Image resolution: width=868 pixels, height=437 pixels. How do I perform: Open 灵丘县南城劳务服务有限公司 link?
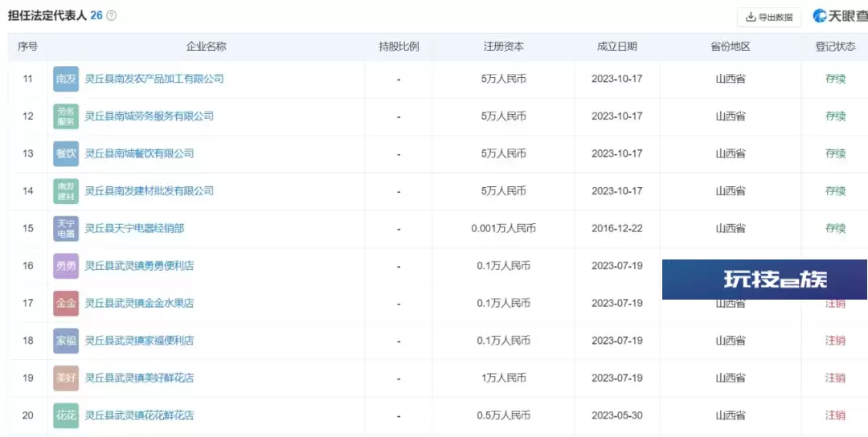pos(149,116)
